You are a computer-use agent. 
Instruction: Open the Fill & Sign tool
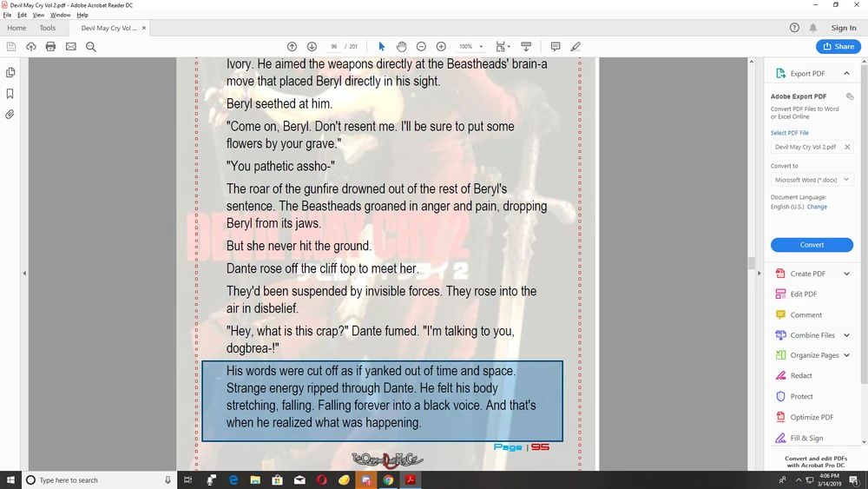click(806, 438)
